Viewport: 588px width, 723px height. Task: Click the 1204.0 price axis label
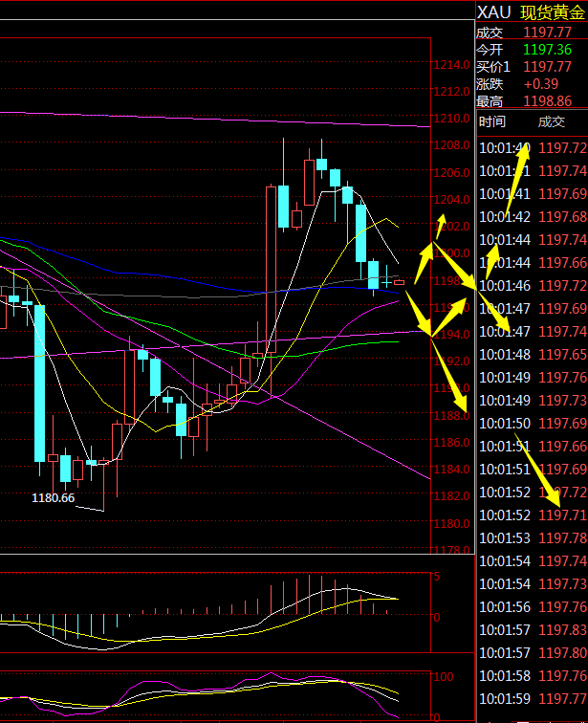click(x=451, y=199)
